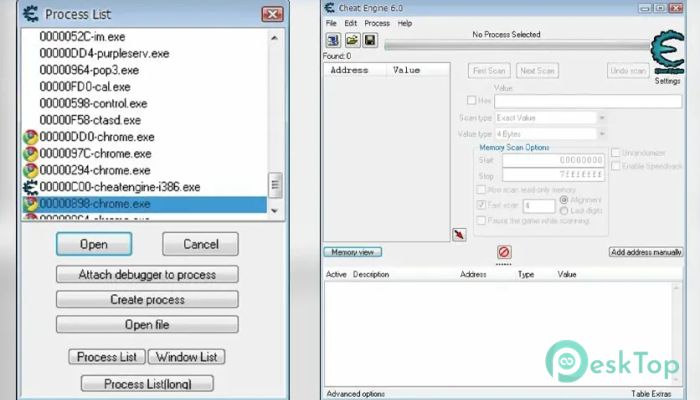Click the 00000294-chrome.exe Chrome icon

click(30, 171)
